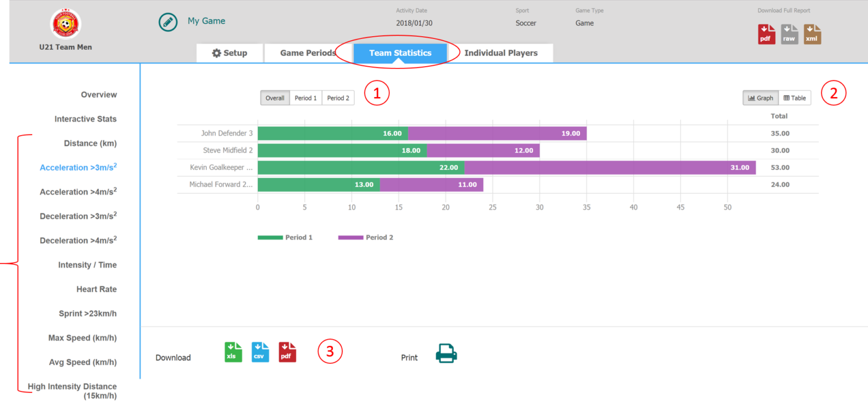Show the Overall statistics view

(x=275, y=97)
